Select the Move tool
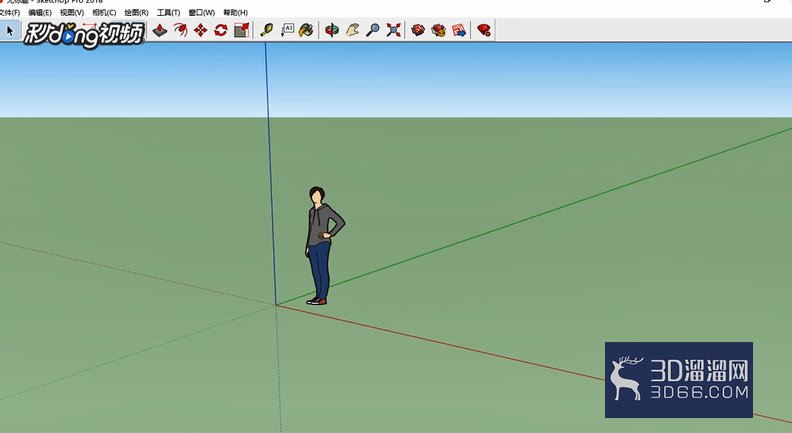The height and width of the screenshot is (433, 792). coord(201,30)
